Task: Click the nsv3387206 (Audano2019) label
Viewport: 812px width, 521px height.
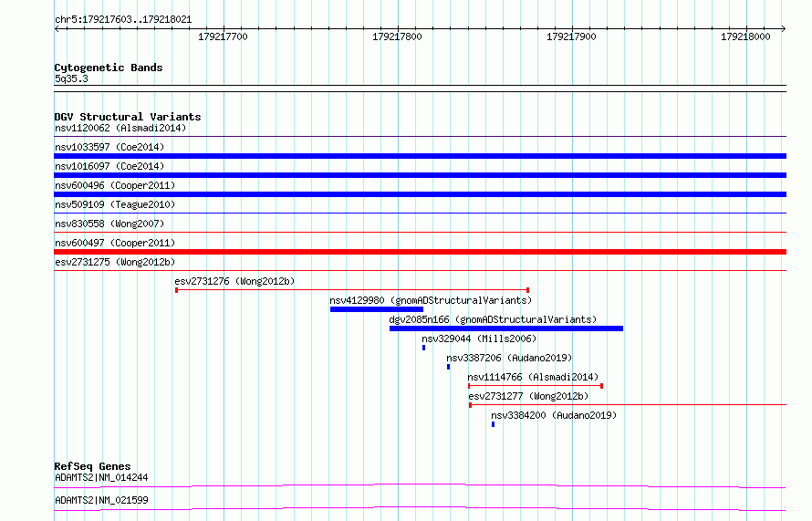Action: [x=509, y=358]
